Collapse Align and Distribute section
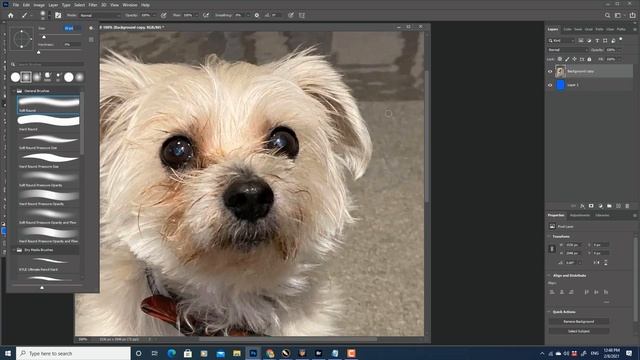Screen dimensions: 640x360 (x=549, y=276)
